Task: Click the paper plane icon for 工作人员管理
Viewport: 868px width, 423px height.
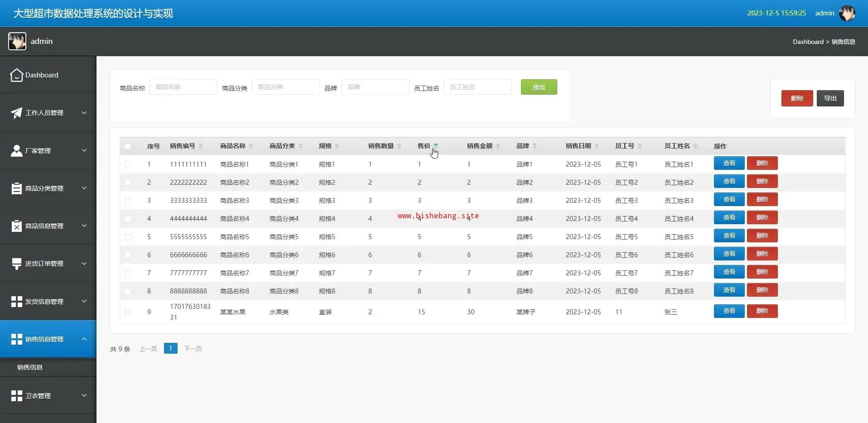Action: point(16,113)
